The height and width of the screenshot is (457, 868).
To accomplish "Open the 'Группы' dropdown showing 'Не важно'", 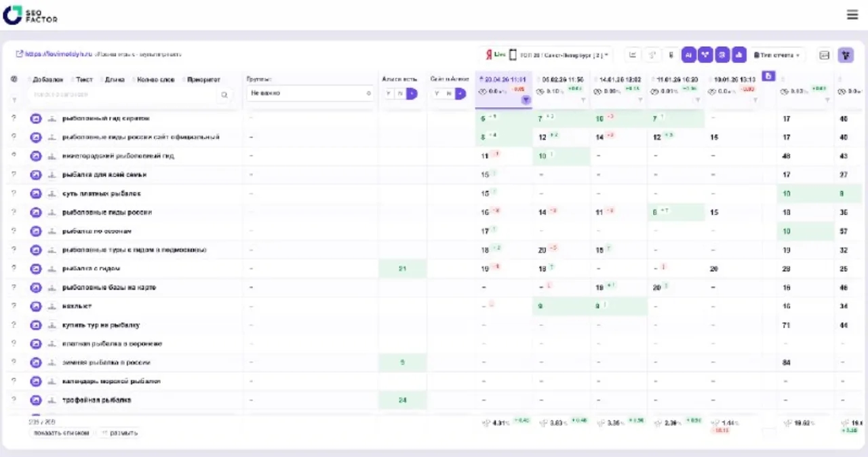I will (311, 94).
